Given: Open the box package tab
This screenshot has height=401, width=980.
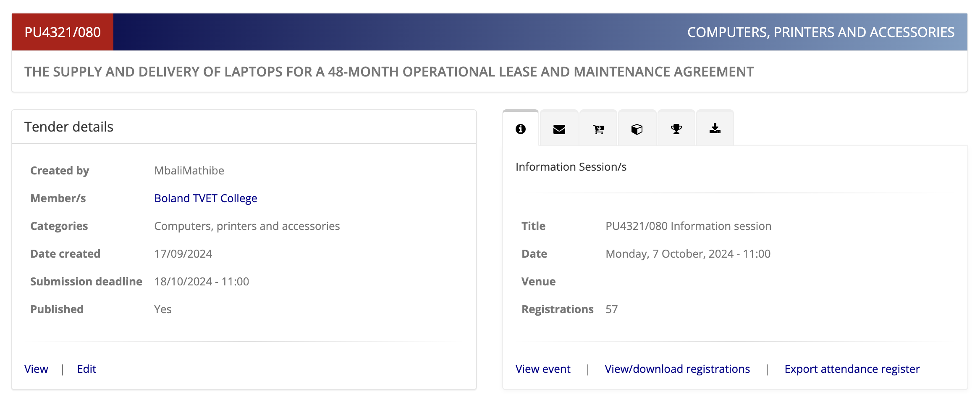Looking at the screenshot, I should pyautogui.click(x=637, y=129).
